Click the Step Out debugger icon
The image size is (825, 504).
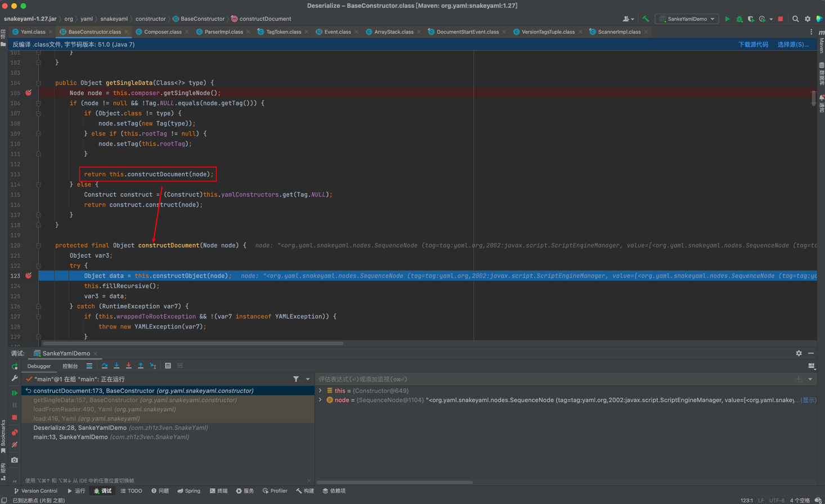(141, 366)
